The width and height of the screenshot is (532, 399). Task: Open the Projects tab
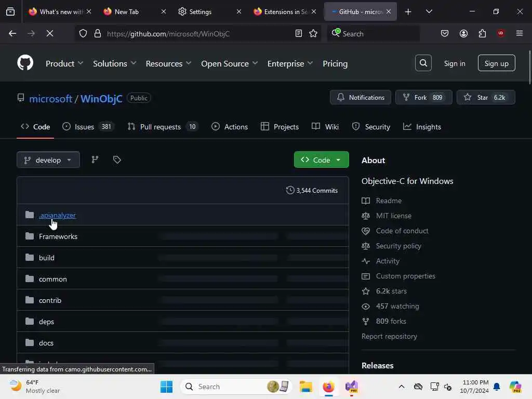click(x=280, y=127)
